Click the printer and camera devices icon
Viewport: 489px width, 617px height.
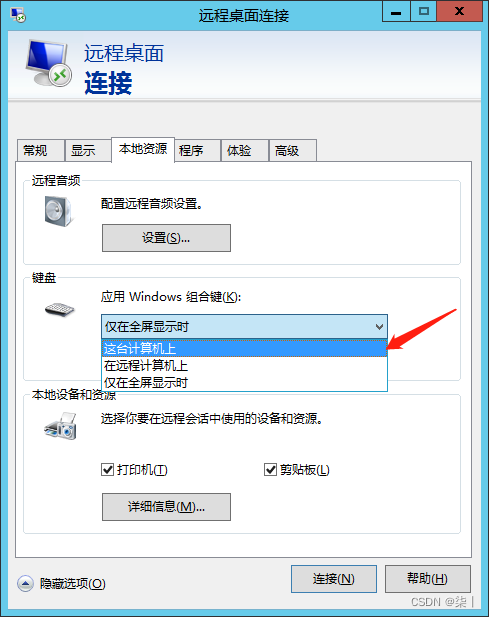[61, 426]
